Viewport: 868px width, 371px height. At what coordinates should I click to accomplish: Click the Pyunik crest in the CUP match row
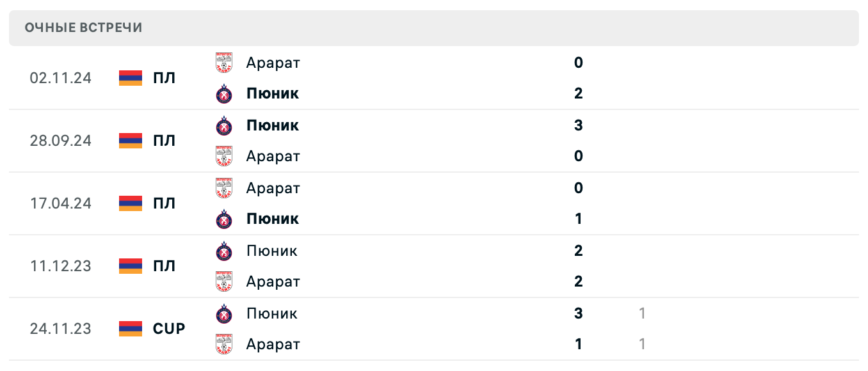pyautogui.click(x=223, y=313)
